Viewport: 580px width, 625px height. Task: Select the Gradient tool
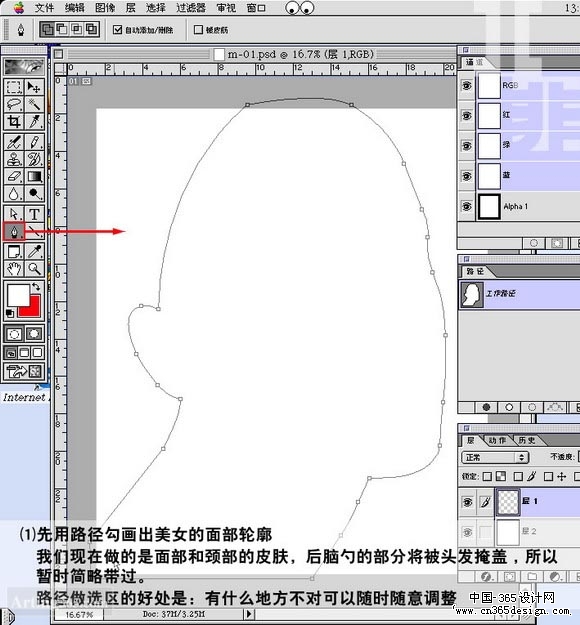tap(34, 176)
